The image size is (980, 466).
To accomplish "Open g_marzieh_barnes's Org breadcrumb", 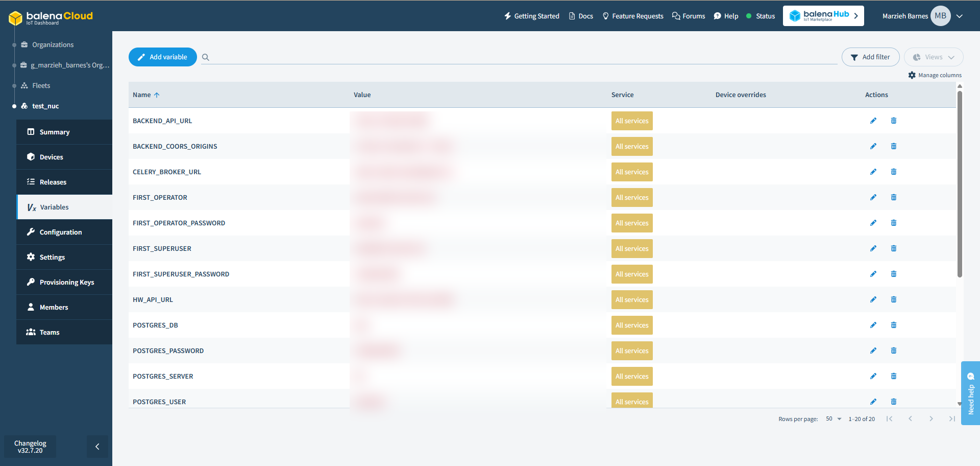I will tap(65, 65).
